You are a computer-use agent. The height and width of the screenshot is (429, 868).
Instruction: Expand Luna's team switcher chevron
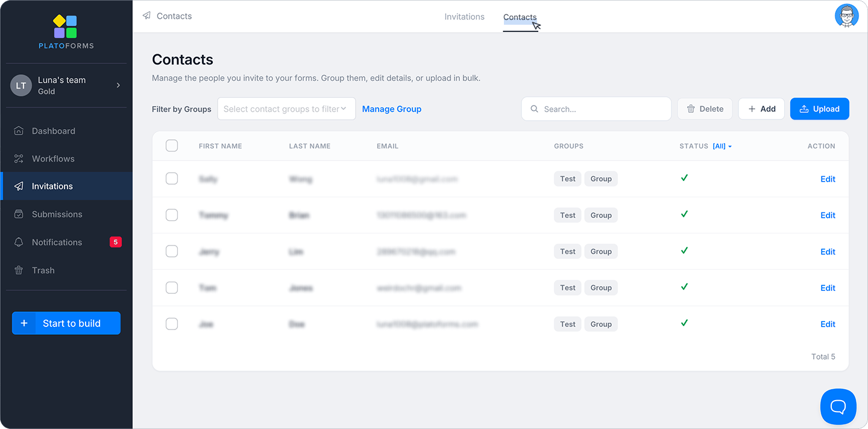[x=118, y=86]
